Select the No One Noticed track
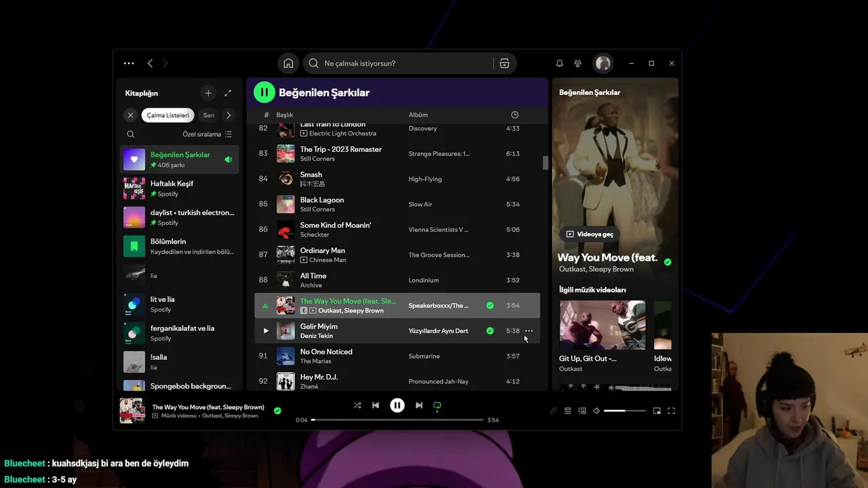868x488 pixels. (x=397, y=356)
